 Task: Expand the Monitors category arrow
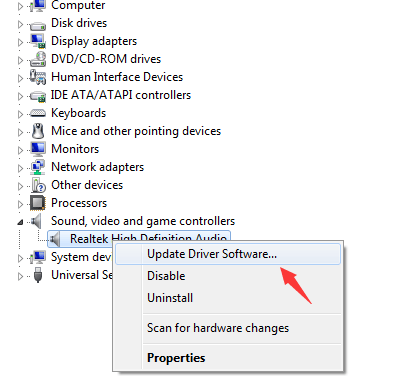[x=20, y=150]
